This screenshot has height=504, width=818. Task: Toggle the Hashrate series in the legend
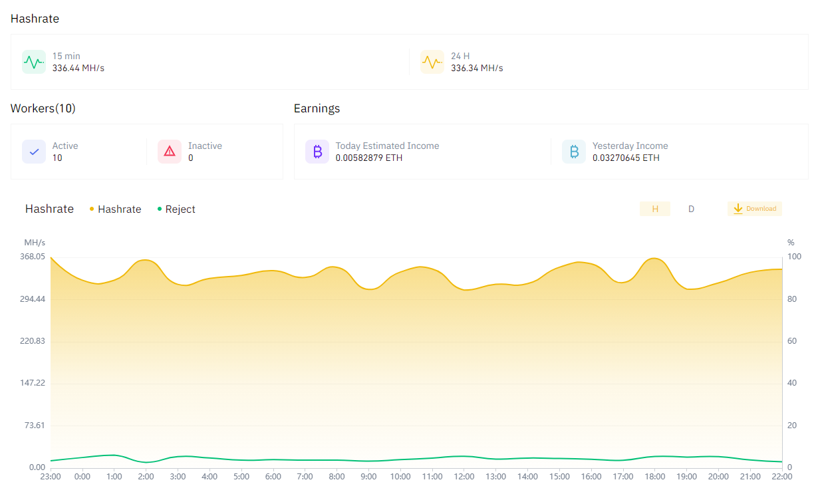tap(115, 209)
